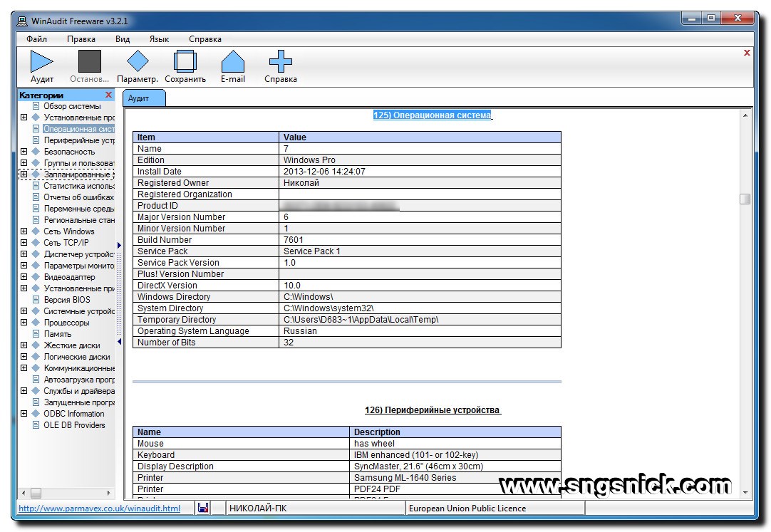Select Обзор системы in categories tree
This screenshot has width=771, height=532.
point(72,106)
